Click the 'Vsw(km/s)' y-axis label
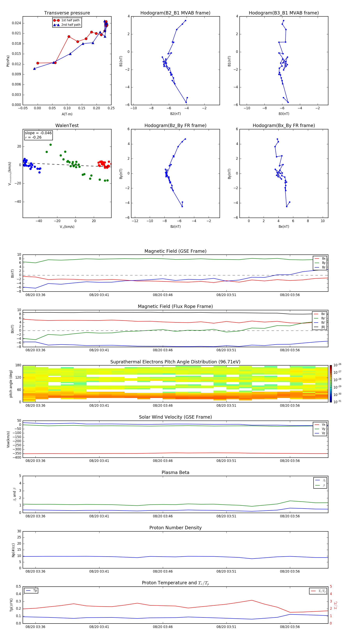Viewport: 351px width, 644px height. (8, 439)
